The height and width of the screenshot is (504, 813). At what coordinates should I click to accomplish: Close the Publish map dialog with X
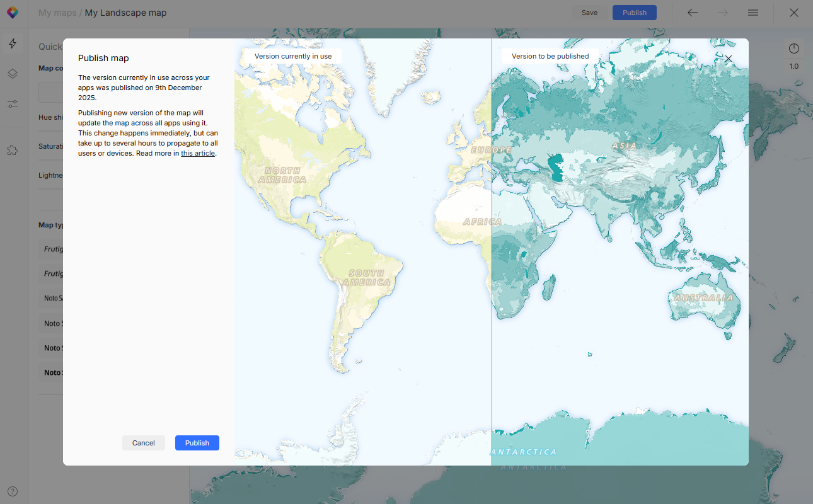click(x=729, y=59)
